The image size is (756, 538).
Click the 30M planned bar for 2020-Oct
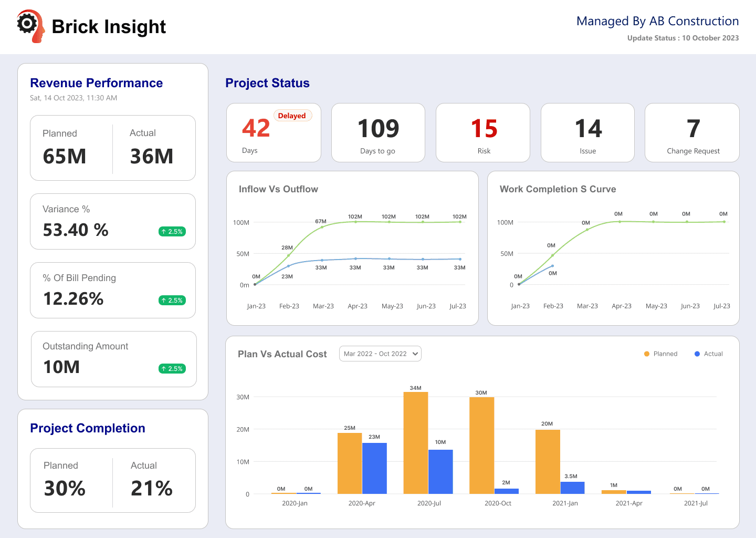[x=482, y=446]
